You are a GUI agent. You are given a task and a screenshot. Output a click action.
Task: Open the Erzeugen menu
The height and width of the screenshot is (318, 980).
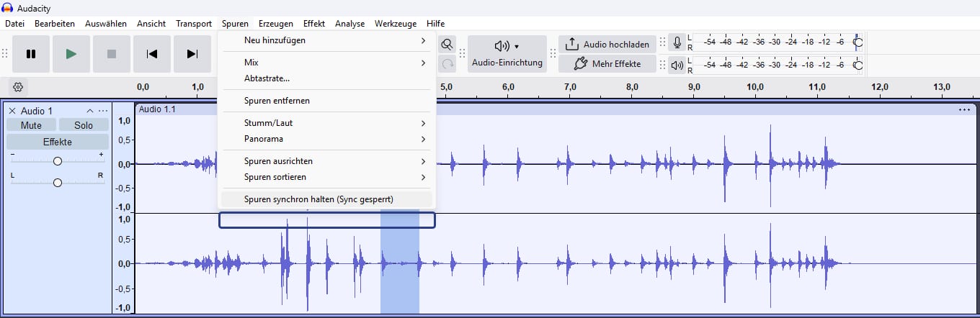tap(275, 24)
